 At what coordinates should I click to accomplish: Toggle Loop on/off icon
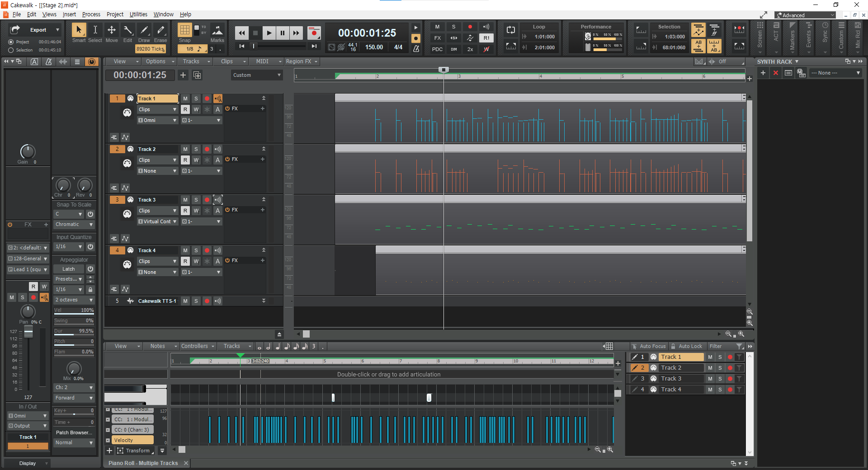click(x=511, y=30)
